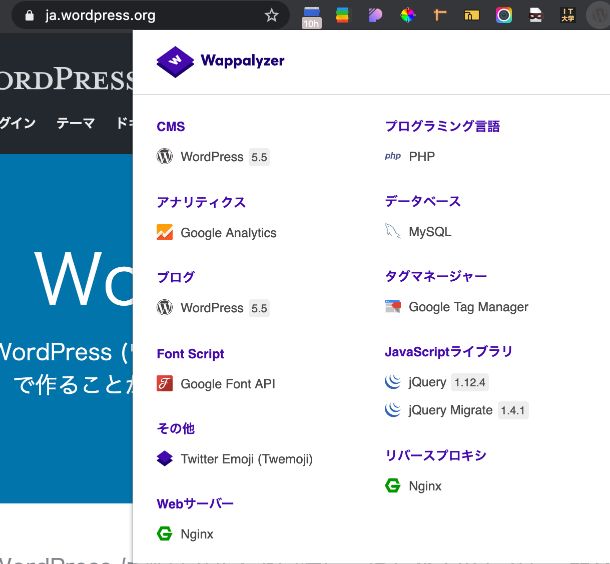Open the jQuery Migrate entry
The width and height of the screenshot is (610, 564).
[x=450, y=410]
